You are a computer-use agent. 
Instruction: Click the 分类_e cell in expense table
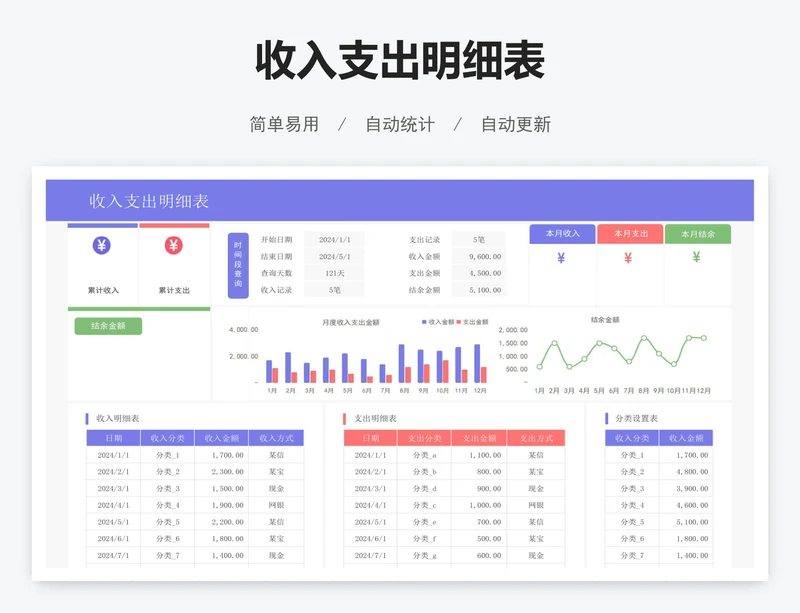pos(424,522)
